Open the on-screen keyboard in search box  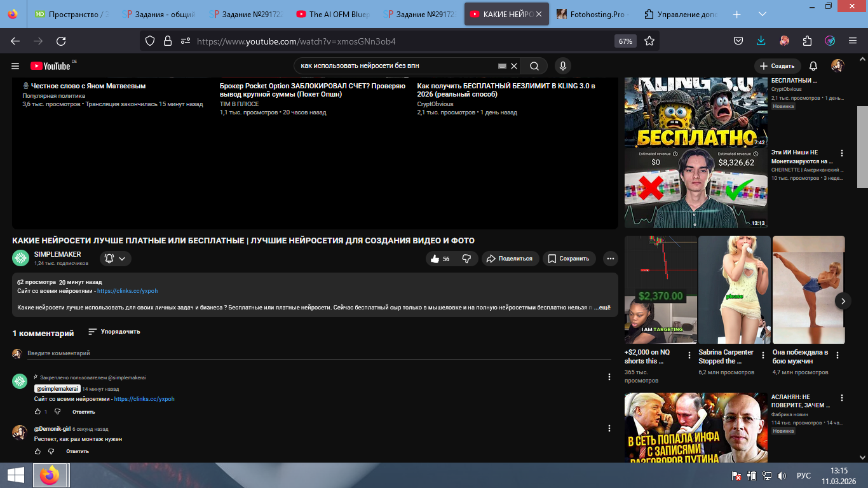tap(502, 66)
